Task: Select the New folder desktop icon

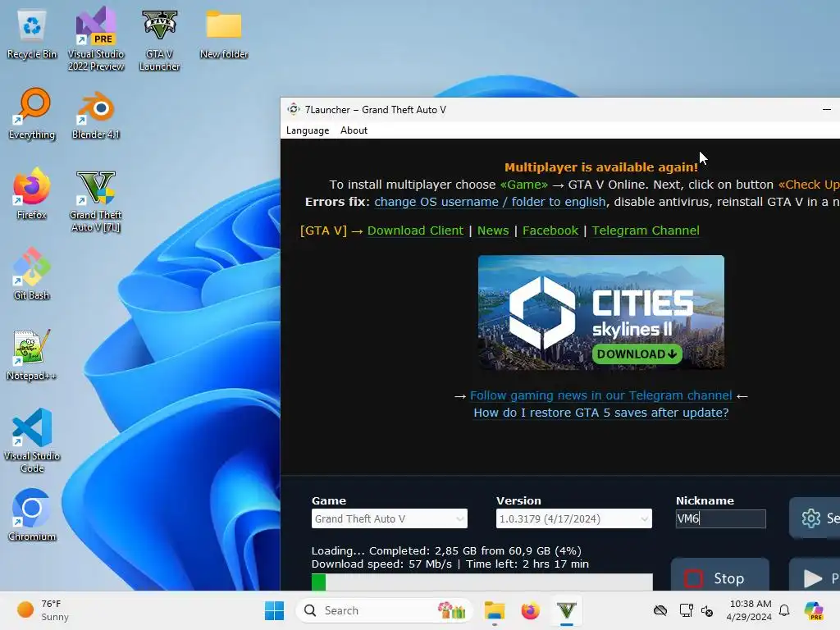Action: 224,34
